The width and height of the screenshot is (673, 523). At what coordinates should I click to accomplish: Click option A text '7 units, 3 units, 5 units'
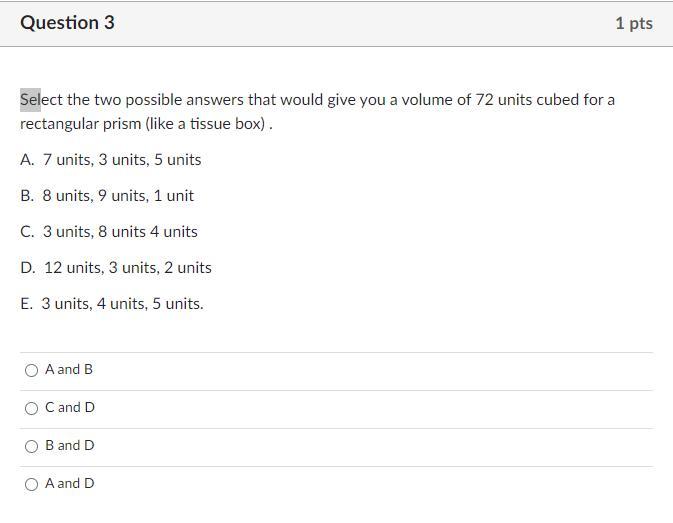click(x=122, y=160)
